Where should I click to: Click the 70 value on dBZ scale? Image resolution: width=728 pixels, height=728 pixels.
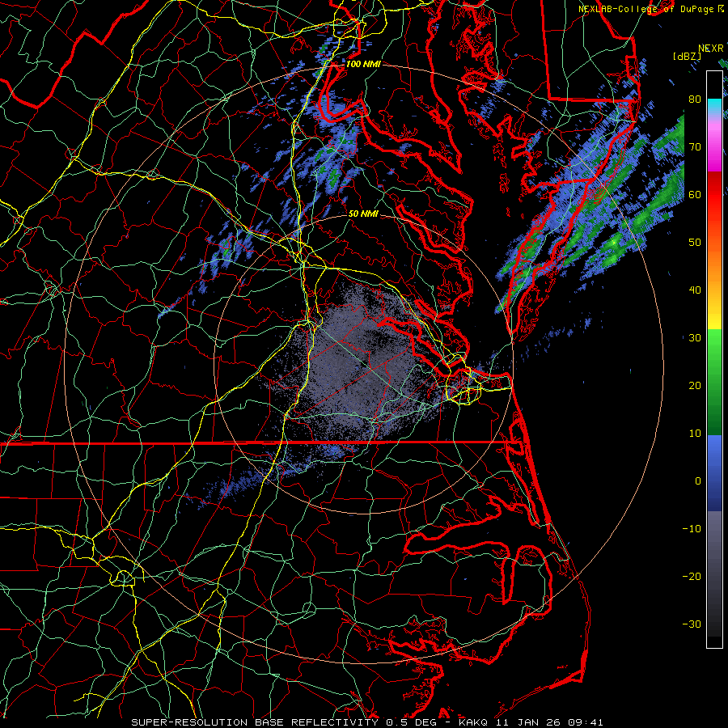tap(695, 147)
